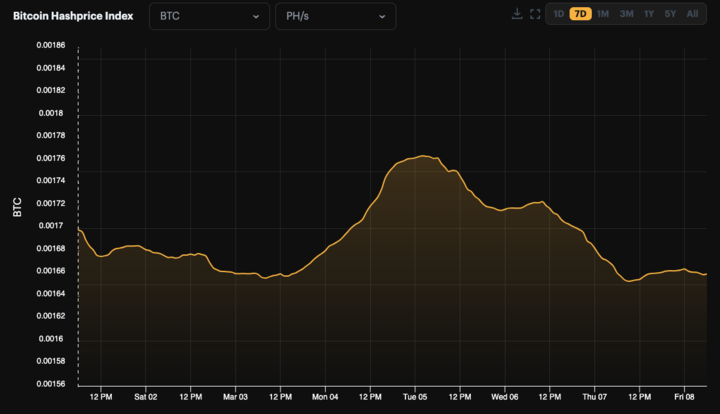Click the Bitcoin Hashprice Index title

pos(73,16)
